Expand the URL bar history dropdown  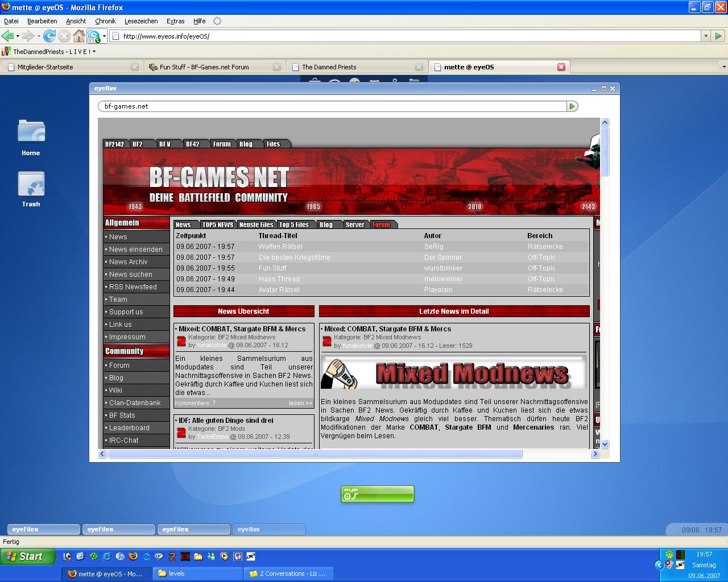pos(706,36)
